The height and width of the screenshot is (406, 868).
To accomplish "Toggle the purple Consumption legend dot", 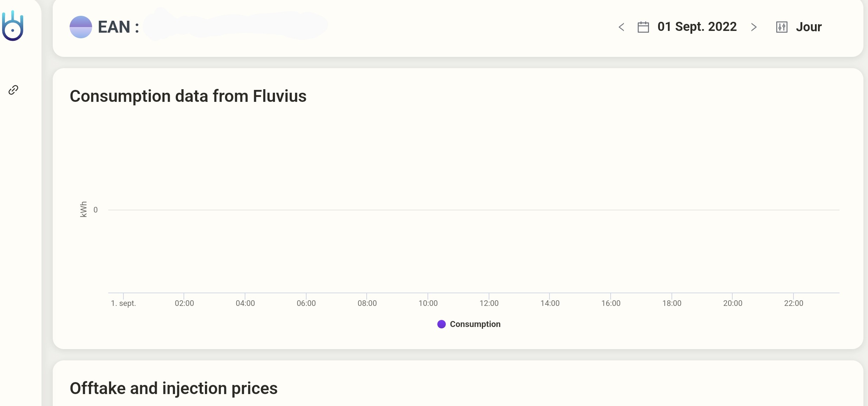I will pyautogui.click(x=441, y=324).
